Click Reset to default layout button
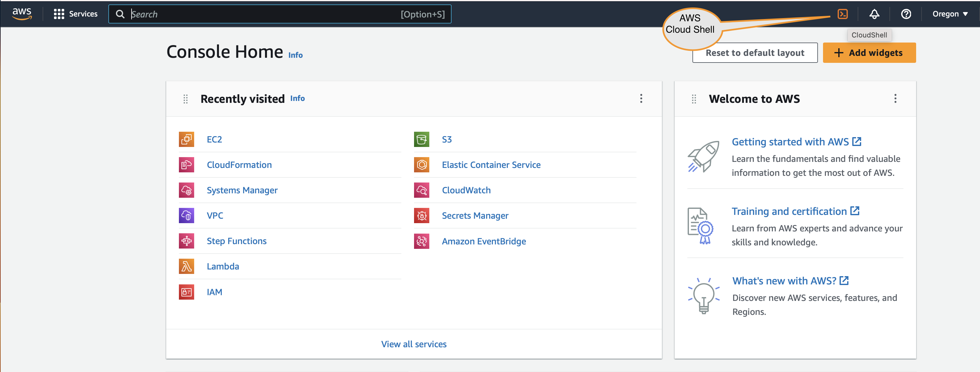The image size is (980, 372). (755, 53)
